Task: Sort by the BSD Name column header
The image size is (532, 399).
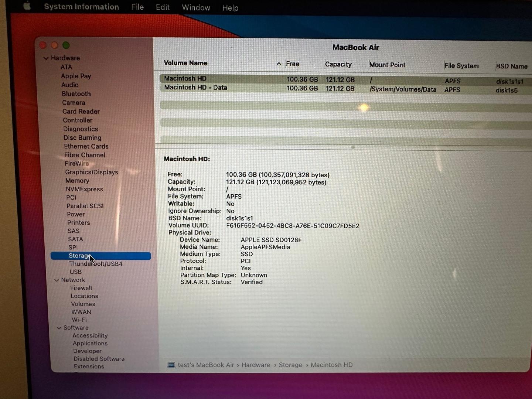Action: 512,66
